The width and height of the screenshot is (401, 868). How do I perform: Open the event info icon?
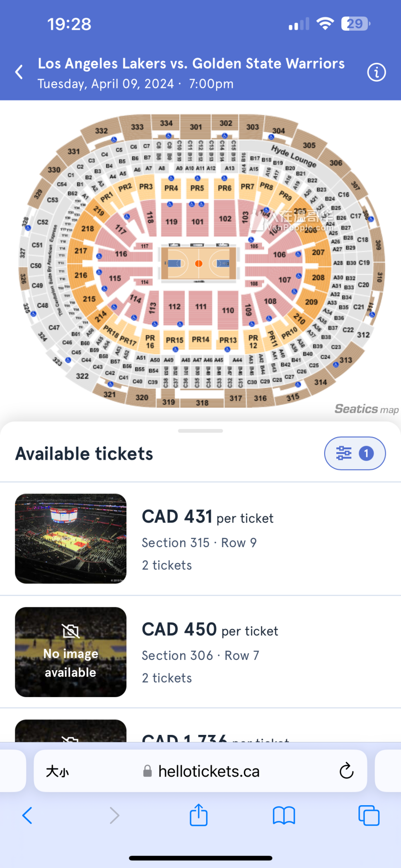click(376, 72)
